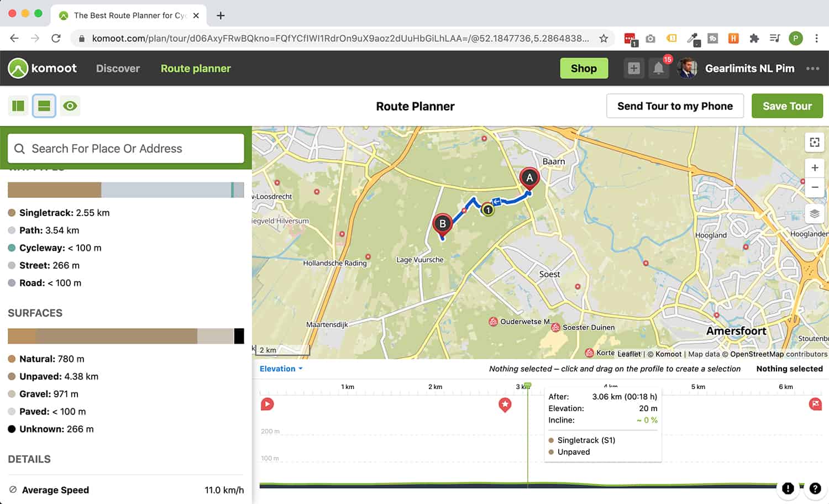Click Send Tour to my Phone
829x504 pixels.
point(675,106)
